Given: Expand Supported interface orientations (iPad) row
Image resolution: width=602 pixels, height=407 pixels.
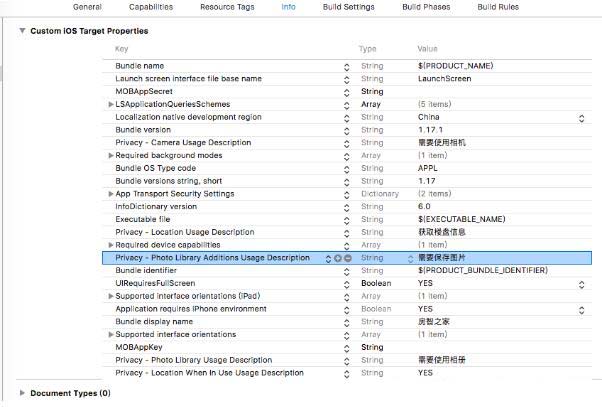Looking at the screenshot, I should 111,296.
